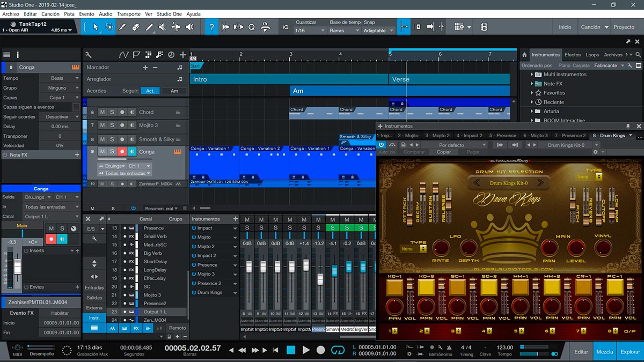The image size is (644, 362).
Task: Open Capas 'Capa 1' dropdown
Action: coord(60,98)
